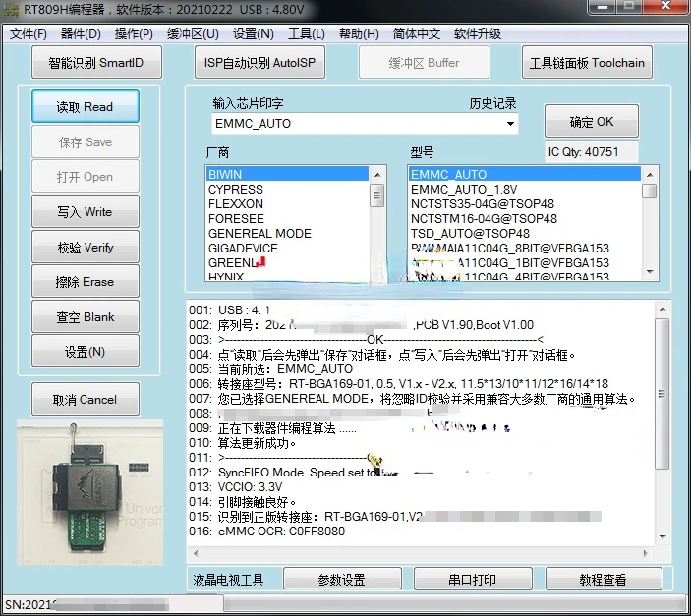Select EMMC_AUTO in model list
The width and height of the screenshot is (691, 616).
pos(525,174)
